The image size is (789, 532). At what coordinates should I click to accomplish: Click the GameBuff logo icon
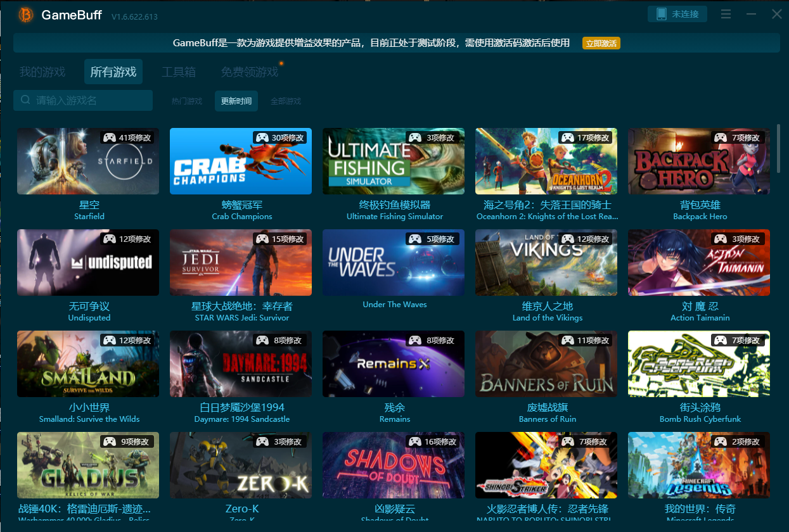pyautogui.click(x=26, y=15)
